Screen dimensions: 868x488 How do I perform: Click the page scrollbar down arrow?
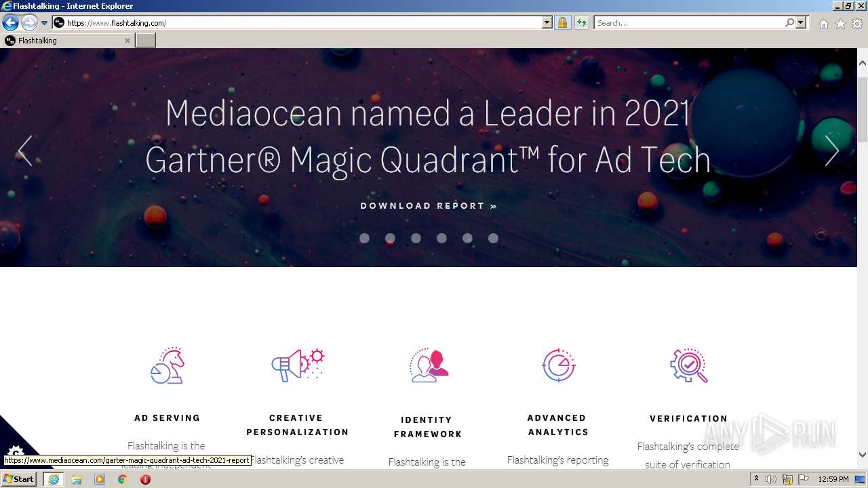click(863, 455)
